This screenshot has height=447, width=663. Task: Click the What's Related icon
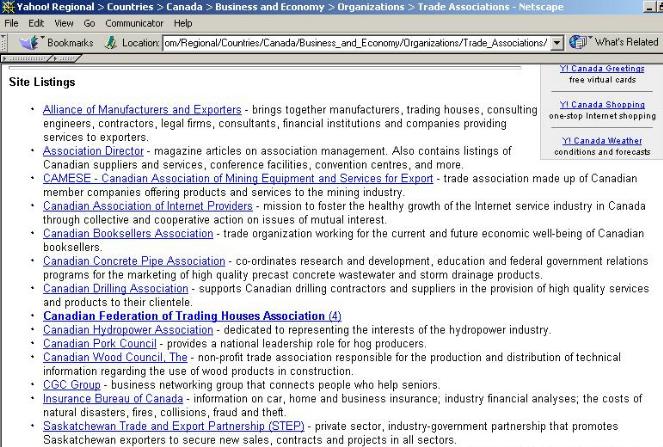(578, 42)
